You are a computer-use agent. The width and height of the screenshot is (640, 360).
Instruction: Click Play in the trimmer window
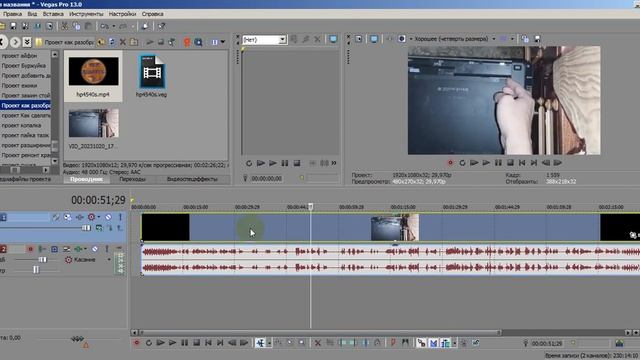(273, 163)
